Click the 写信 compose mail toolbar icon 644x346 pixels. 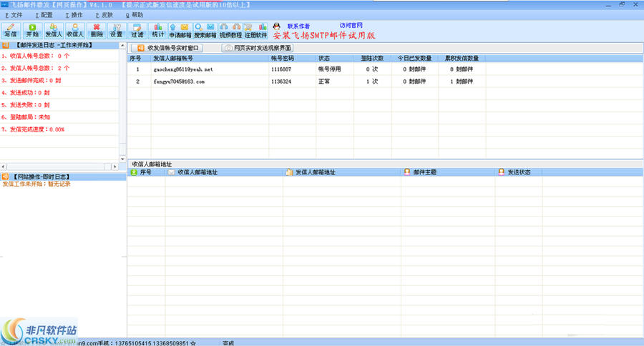[11, 31]
